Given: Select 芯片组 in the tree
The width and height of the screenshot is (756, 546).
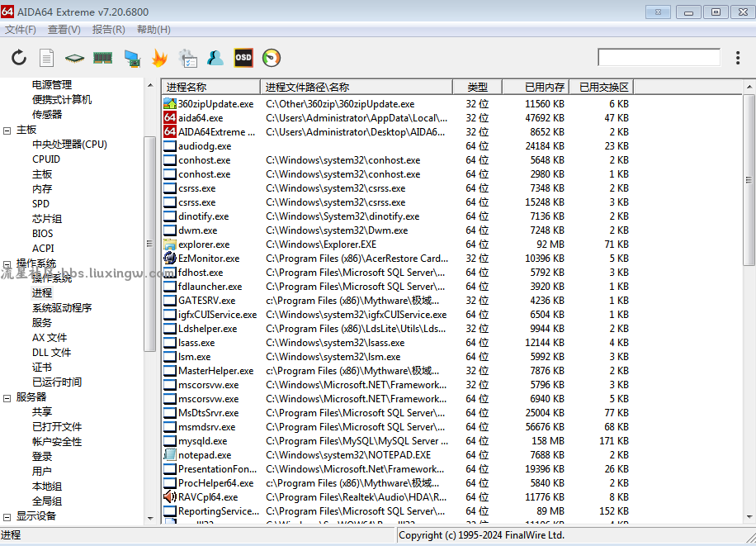Looking at the screenshot, I should point(47,219).
